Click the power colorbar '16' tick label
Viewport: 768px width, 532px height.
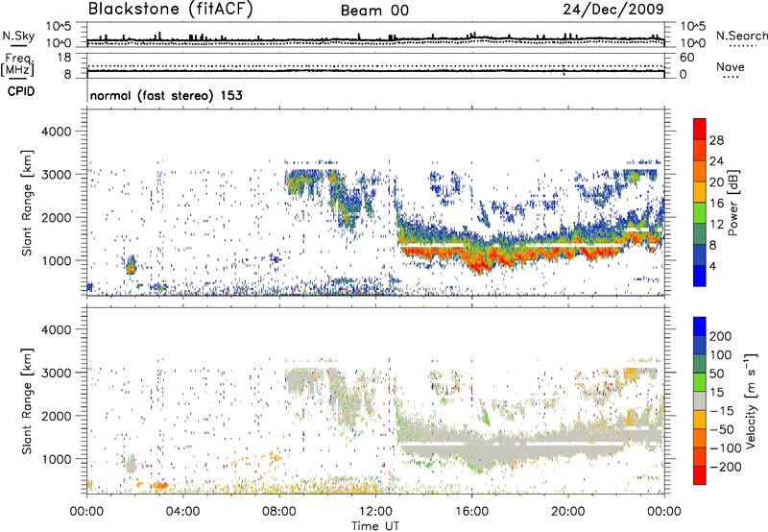point(716,204)
